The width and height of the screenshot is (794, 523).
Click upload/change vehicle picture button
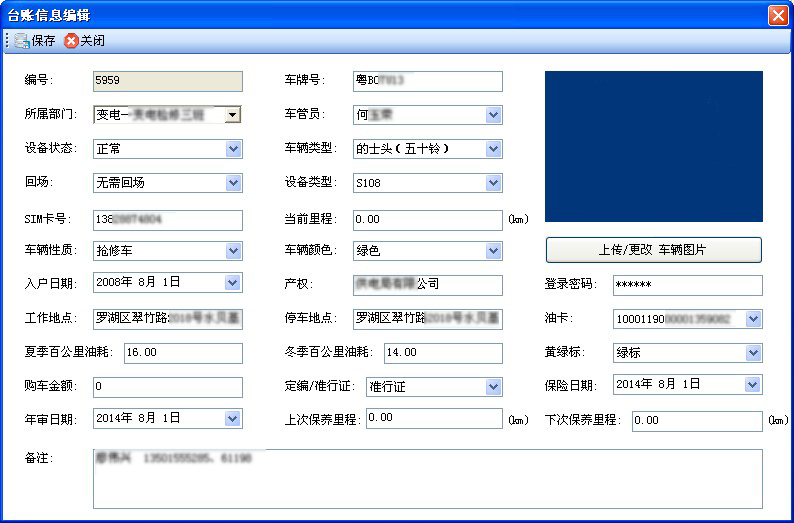coord(653,250)
